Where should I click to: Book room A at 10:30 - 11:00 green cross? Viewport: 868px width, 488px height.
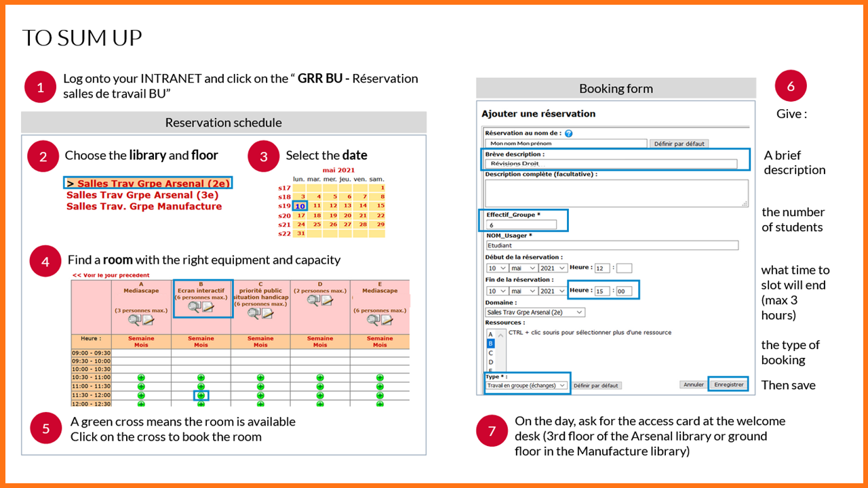coord(141,378)
